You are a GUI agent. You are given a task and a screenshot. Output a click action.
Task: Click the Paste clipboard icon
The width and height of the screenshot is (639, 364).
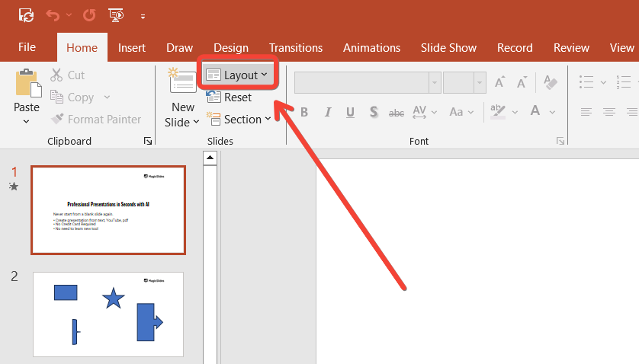point(27,82)
